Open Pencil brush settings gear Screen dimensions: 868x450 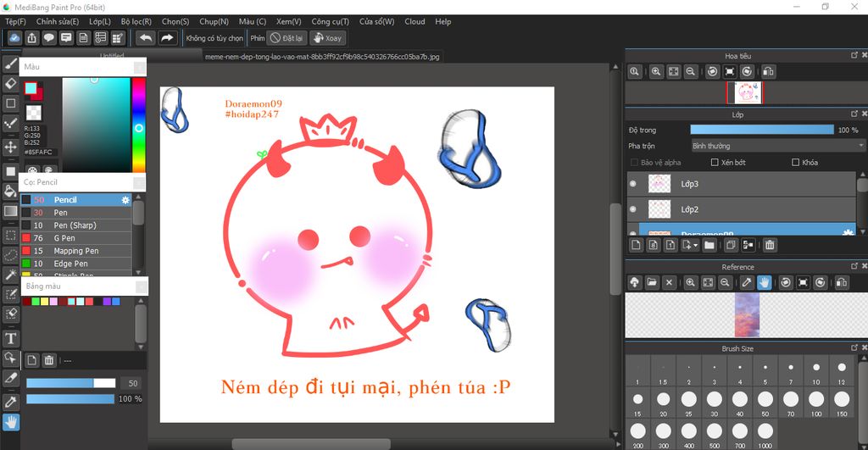[125, 200]
